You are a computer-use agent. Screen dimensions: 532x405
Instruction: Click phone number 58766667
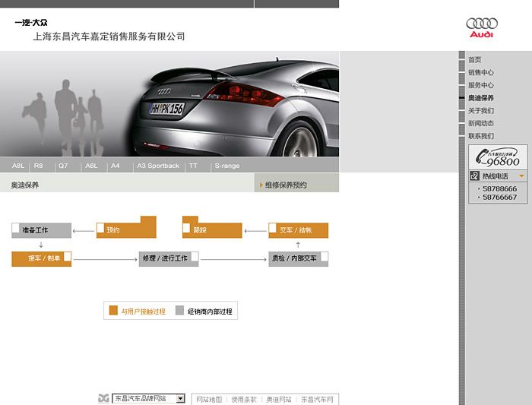499,197
